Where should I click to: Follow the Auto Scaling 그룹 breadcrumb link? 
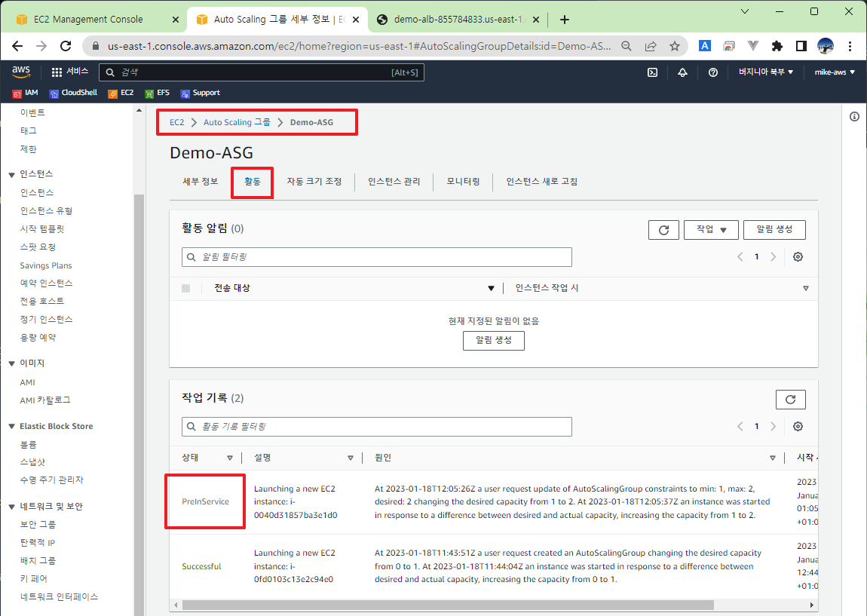coord(237,122)
